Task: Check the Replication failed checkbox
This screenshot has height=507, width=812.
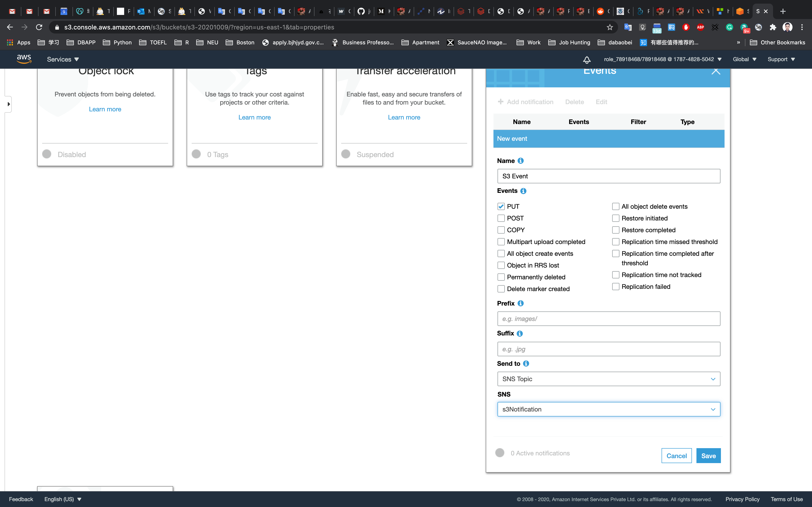Action: [x=615, y=287]
